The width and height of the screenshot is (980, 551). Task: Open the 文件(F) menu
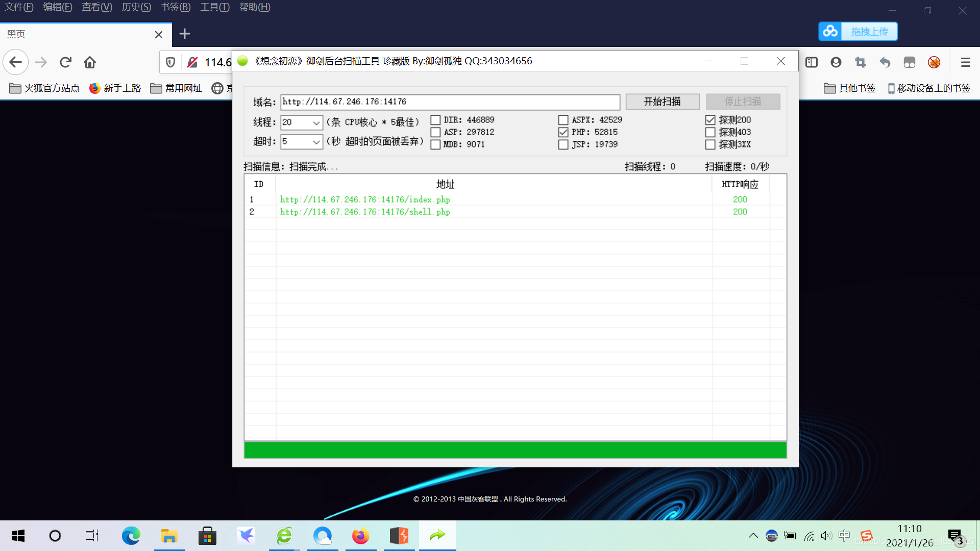coord(19,7)
